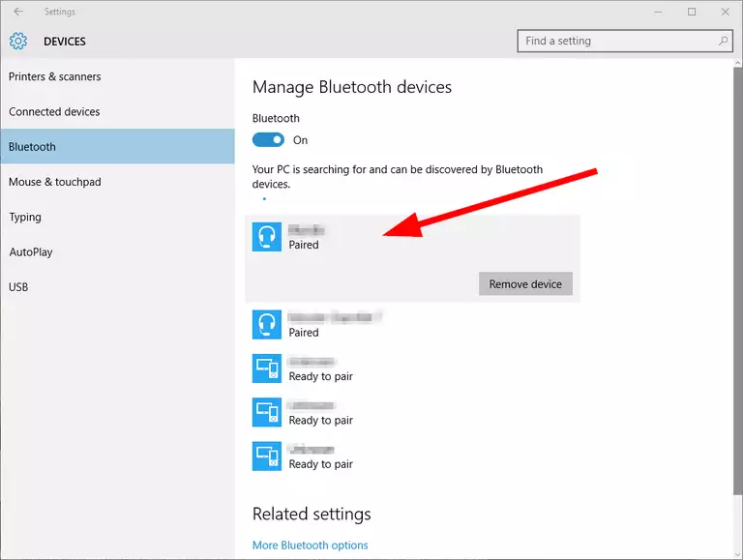Click the Devices gear icon
Viewport: 743px width, 560px height.
tap(18, 42)
